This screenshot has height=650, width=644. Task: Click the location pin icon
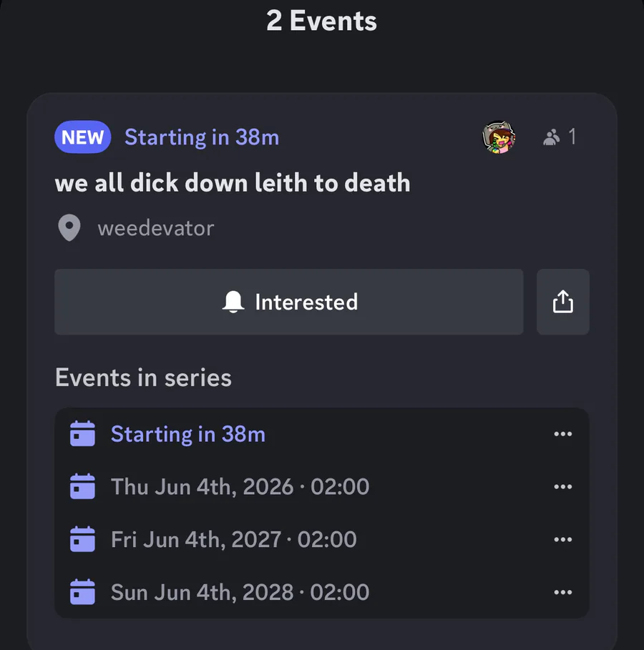(x=69, y=229)
